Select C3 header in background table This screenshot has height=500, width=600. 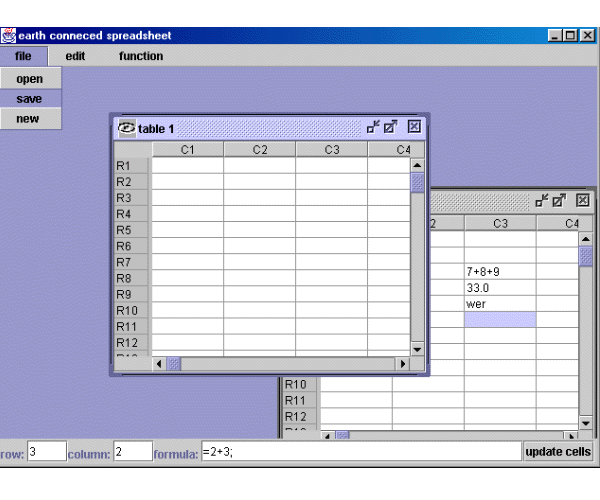(x=500, y=223)
